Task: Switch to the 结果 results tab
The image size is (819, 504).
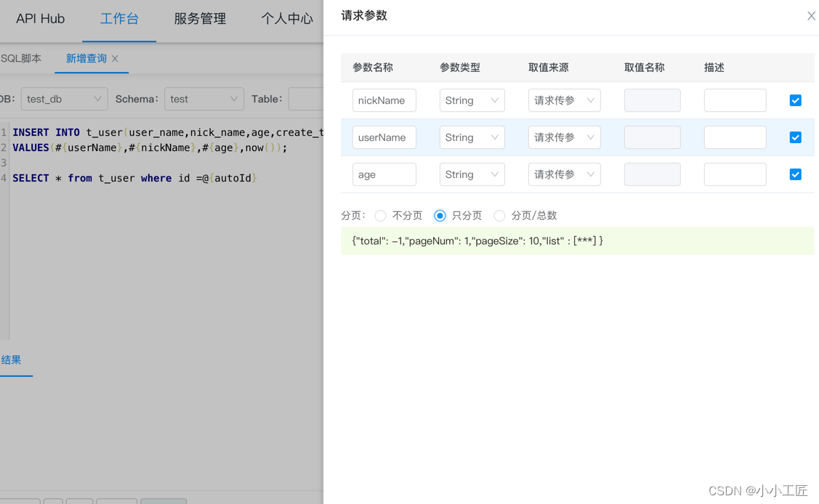Action: pyautogui.click(x=10, y=359)
